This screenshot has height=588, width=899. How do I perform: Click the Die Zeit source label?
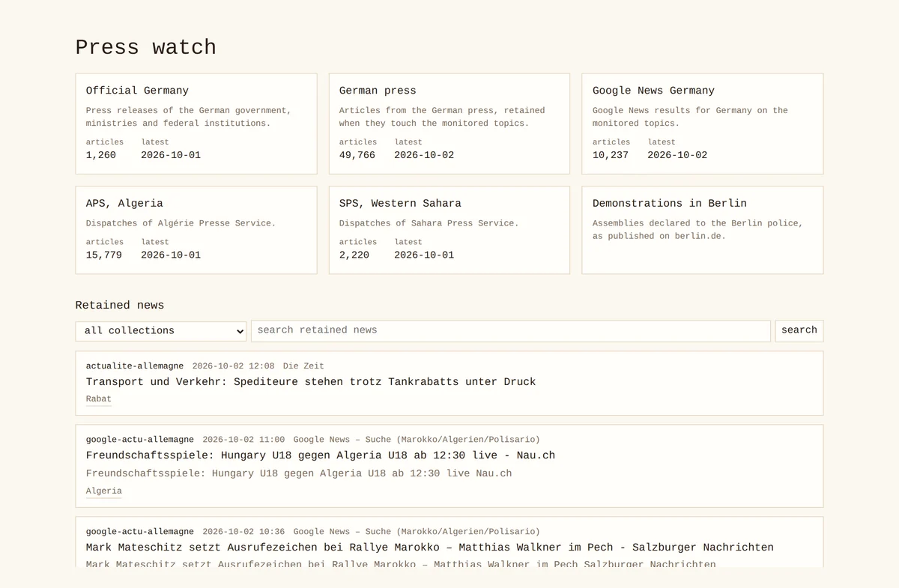[x=303, y=366]
